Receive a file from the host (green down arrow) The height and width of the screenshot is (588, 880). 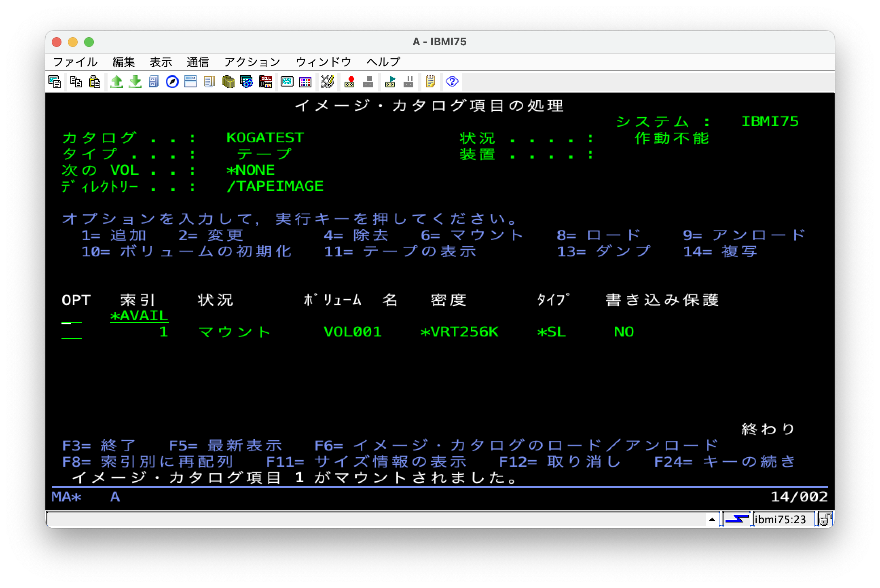click(134, 82)
